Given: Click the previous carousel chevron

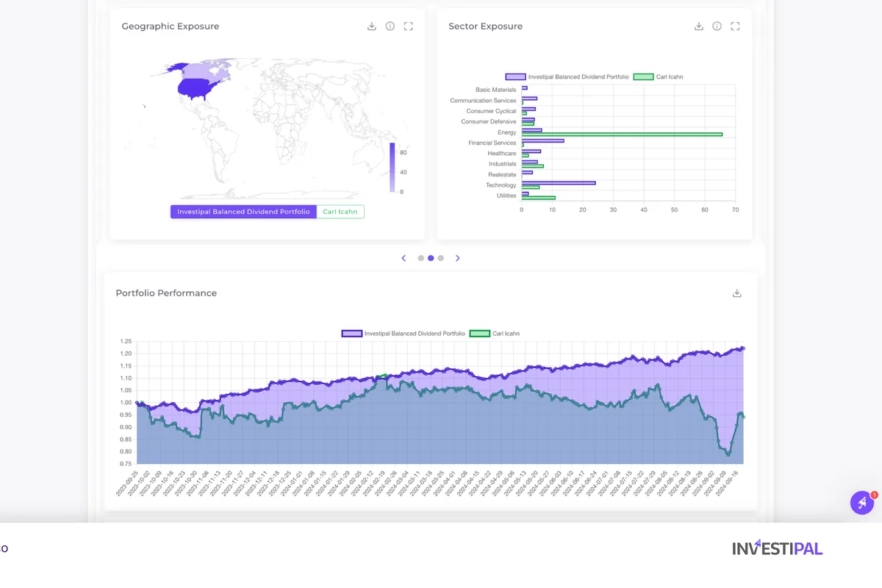Looking at the screenshot, I should point(404,258).
